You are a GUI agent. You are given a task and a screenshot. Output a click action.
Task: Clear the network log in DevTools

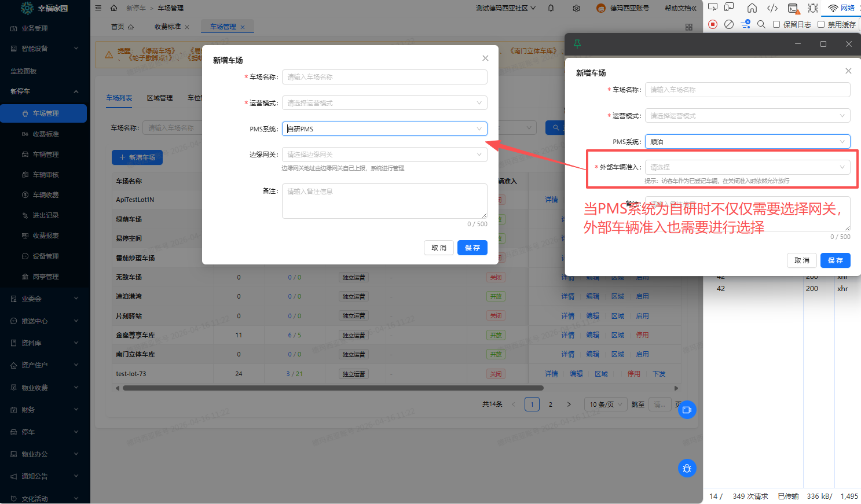[729, 24]
